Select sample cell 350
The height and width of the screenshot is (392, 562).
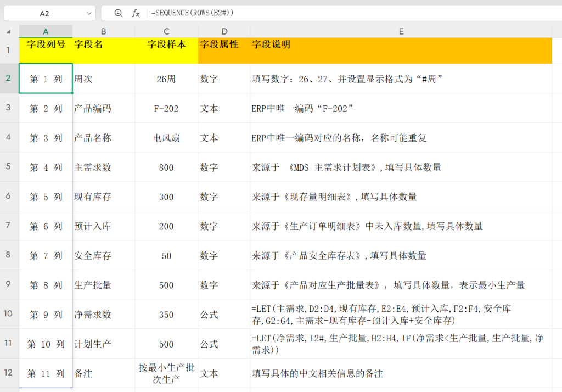point(166,315)
